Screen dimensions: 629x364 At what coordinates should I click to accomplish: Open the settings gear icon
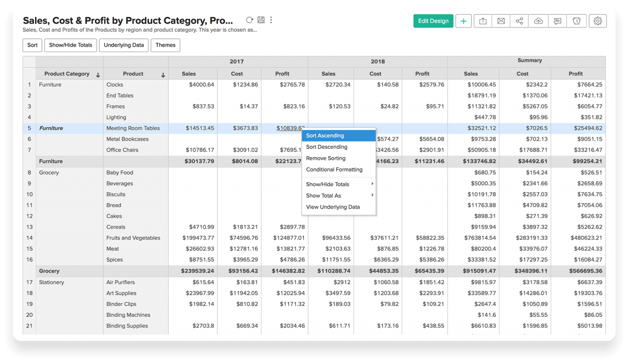598,21
